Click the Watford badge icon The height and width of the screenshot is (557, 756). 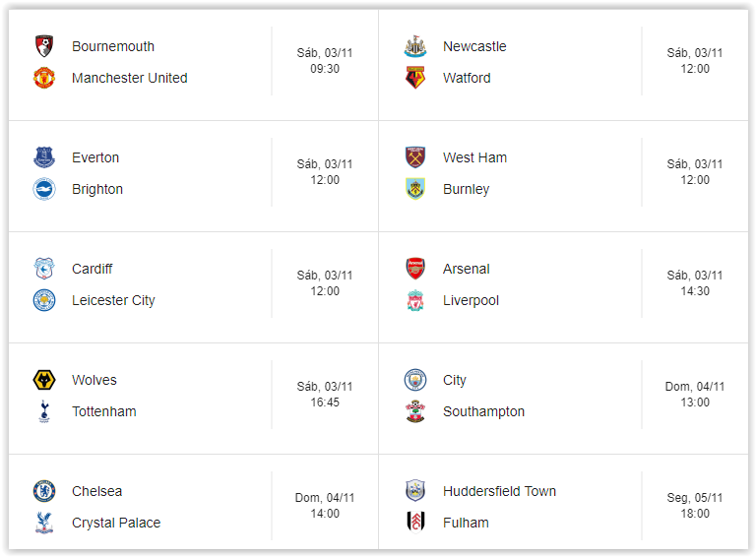pos(414,78)
